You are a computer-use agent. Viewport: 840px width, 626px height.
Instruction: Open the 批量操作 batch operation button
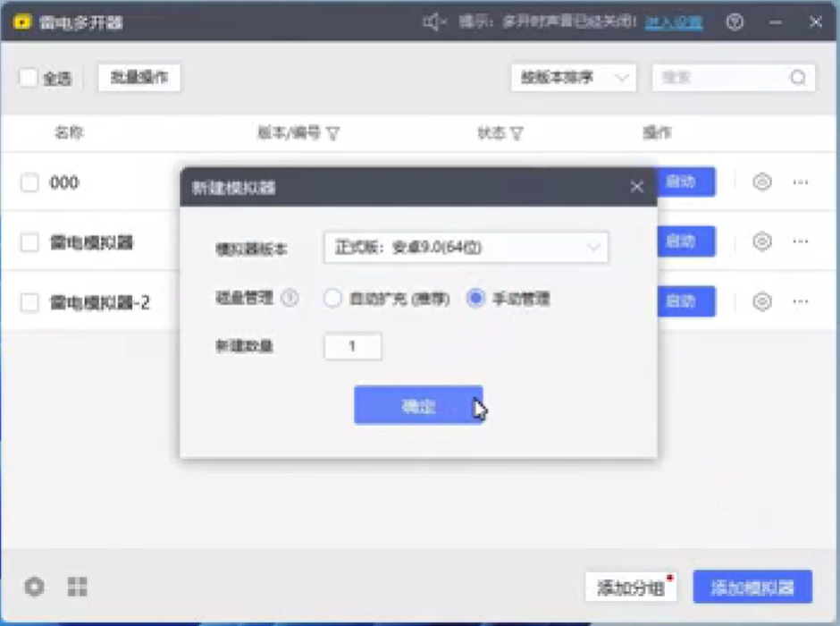[x=139, y=78]
